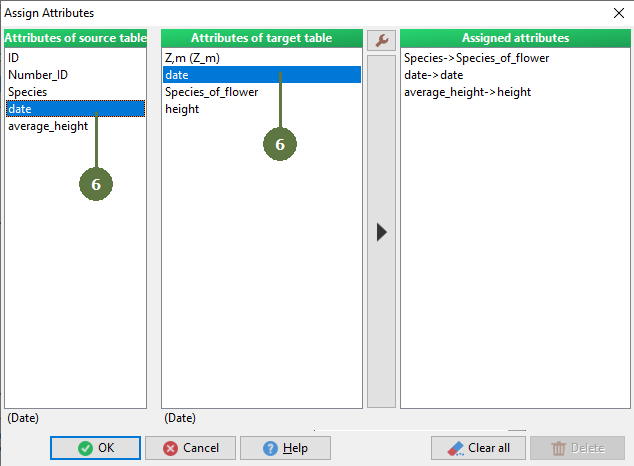This screenshot has width=634, height=466.
Task: Cancel the Assign Attributes dialog
Action: 190,448
